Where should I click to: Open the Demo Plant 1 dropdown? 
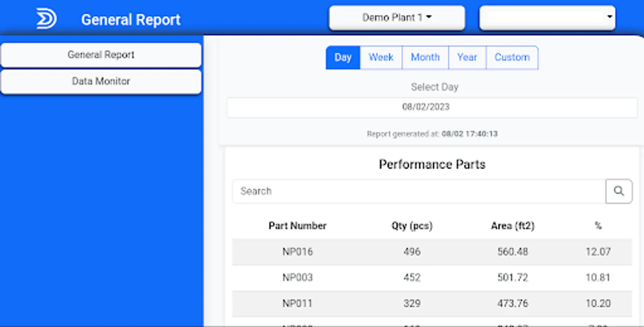pos(397,17)
